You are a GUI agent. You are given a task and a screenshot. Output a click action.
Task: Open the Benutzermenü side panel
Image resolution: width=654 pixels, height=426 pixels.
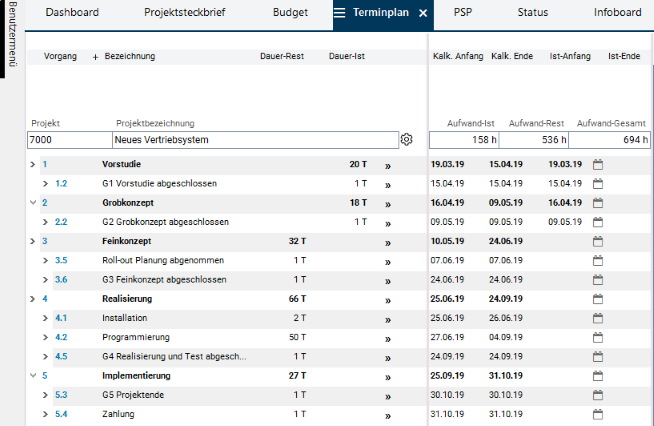pos(13,33)
